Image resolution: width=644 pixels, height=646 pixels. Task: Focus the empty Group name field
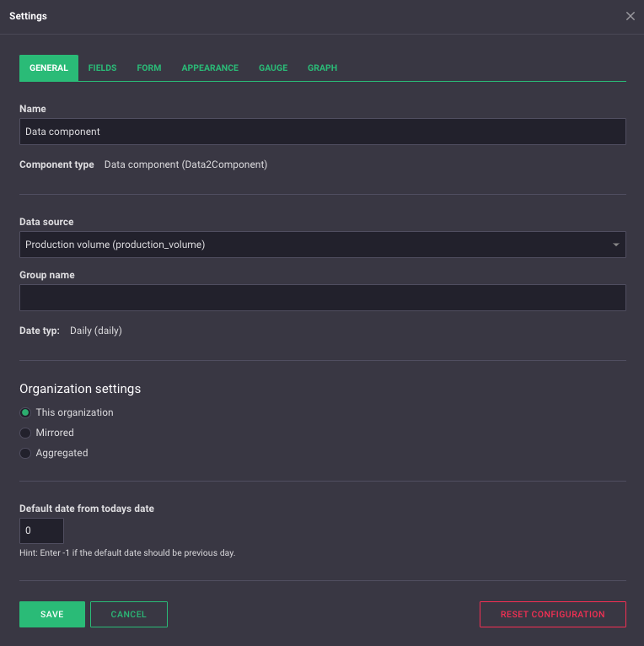tap(322, 298)
